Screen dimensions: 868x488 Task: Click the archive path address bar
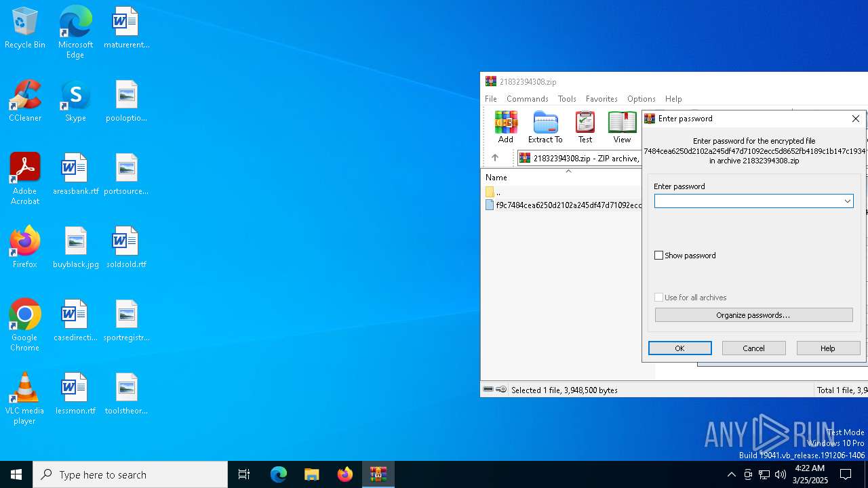coord(580,158)
